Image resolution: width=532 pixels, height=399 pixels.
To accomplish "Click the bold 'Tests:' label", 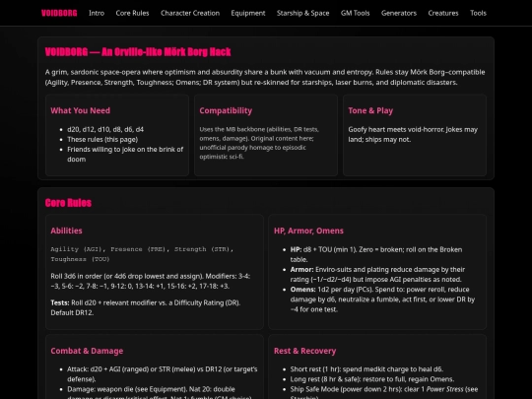I will click(x=60, y=302).
